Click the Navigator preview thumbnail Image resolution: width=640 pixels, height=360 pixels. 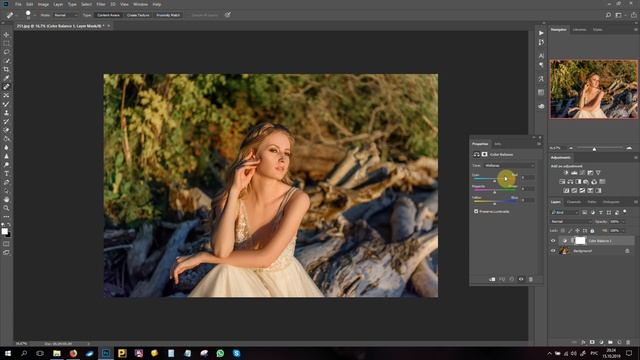coord(593,89)
